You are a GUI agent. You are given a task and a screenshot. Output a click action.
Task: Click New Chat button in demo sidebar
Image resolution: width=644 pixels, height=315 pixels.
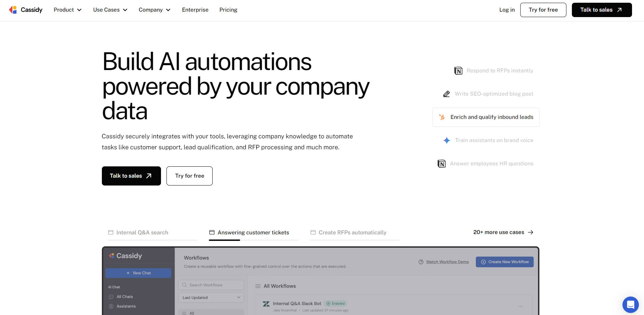(x=138, y=273)
